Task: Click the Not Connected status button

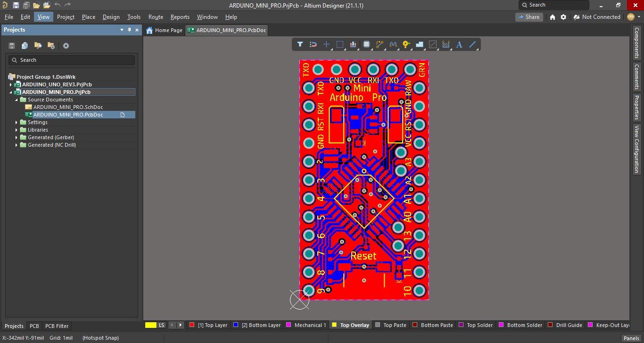Action: point(597,17)
